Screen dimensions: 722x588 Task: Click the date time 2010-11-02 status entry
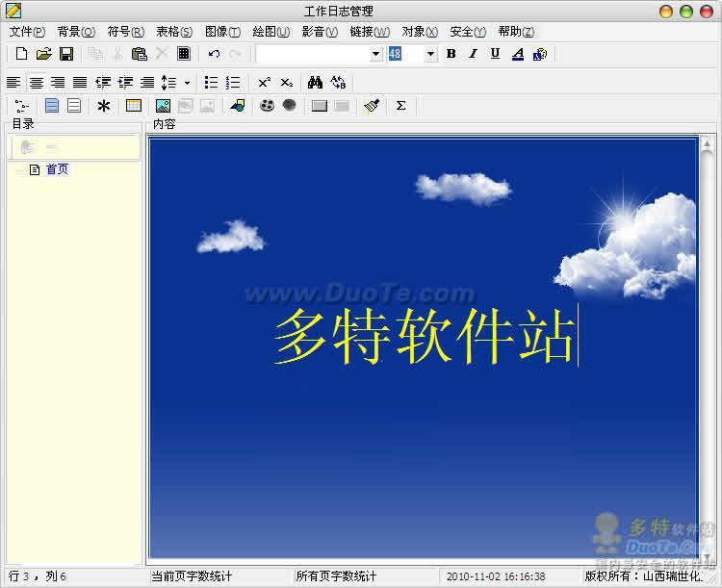tap(496, 576)
